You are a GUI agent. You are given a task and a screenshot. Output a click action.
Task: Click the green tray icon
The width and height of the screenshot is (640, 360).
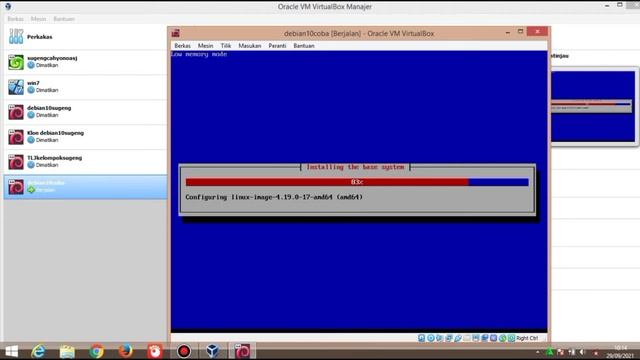point(550,352)
